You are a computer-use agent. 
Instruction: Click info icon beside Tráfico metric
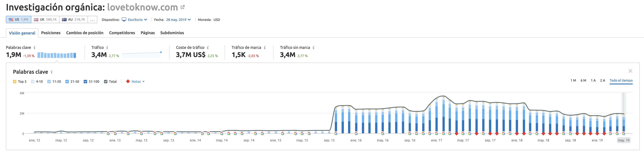[107, 48]
